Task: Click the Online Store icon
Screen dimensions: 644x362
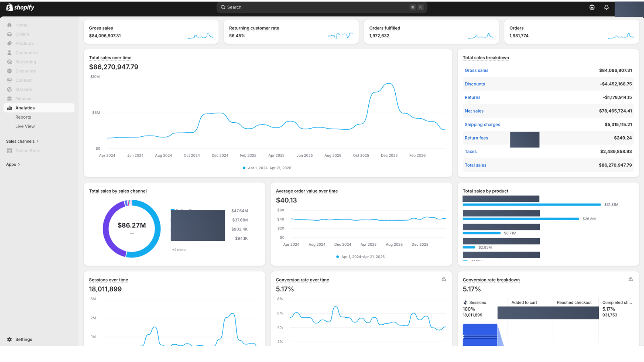Action: point(9,151)
